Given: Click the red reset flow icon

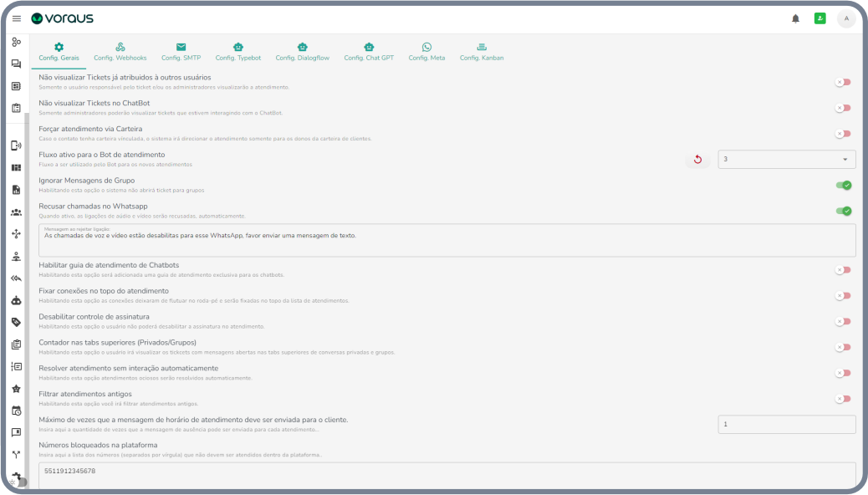Looking at the screenshot, I should point(697,160).
